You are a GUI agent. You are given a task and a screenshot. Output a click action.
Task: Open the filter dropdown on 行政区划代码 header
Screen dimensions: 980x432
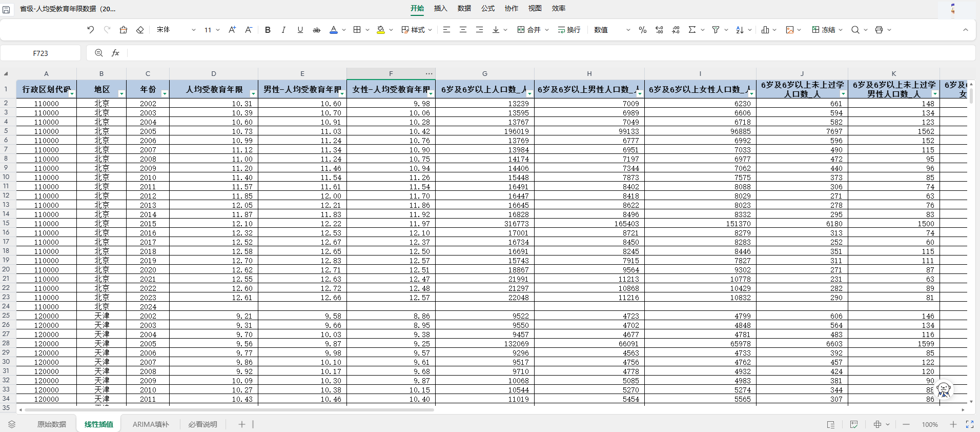point(72,93)
